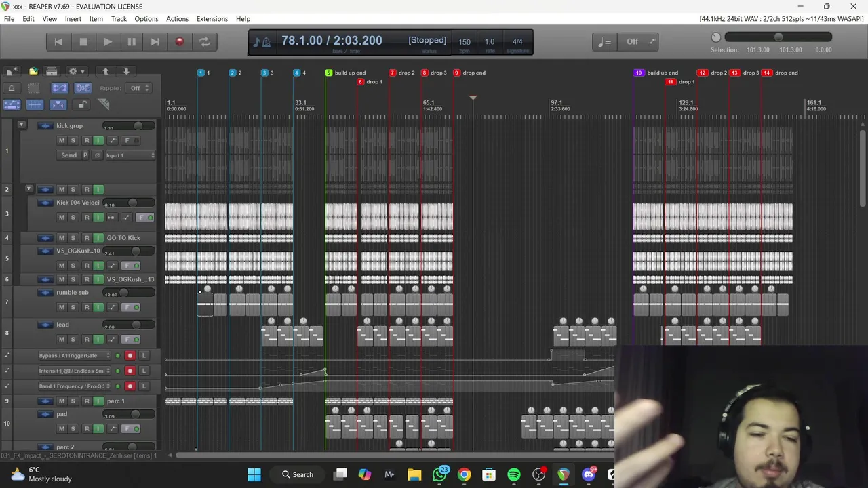Open Chrome from the taskbar
The image size is (868, 488).
pos(464,474)
